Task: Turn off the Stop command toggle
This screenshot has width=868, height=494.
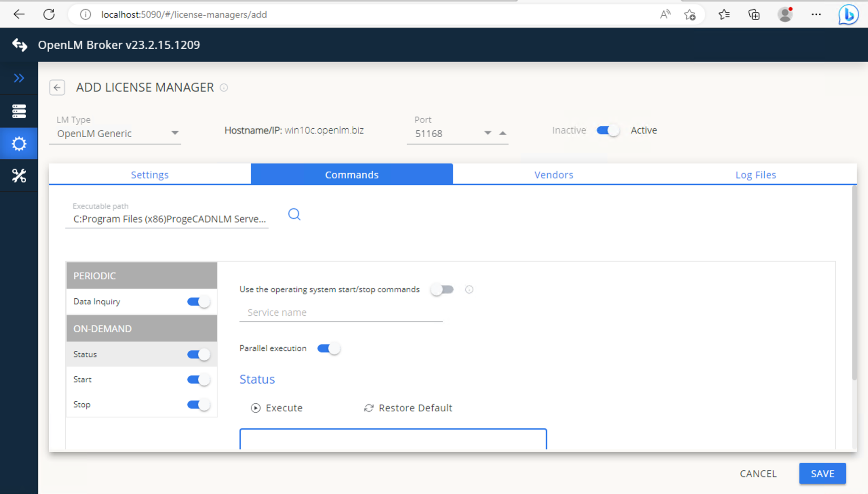Action: coord(198,404)
